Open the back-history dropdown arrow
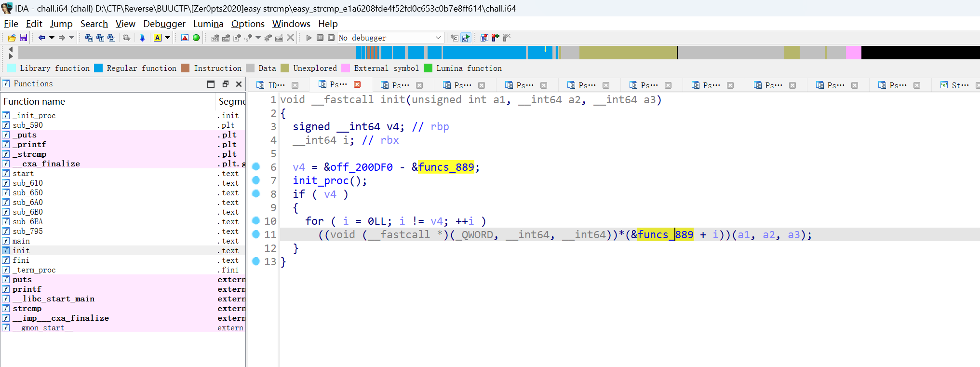The image size is (980, 367). pos(52,38)
